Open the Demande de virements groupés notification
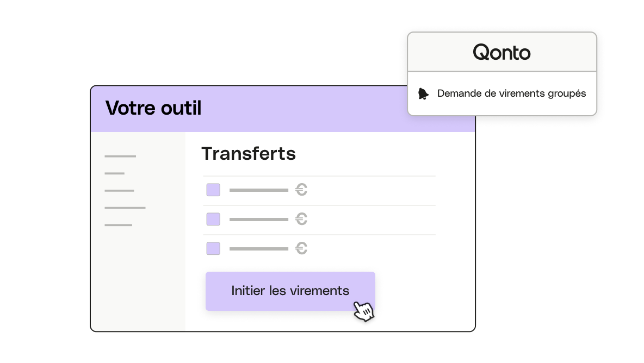The width and height of the screenshot is (644, 363). (502, 93)
